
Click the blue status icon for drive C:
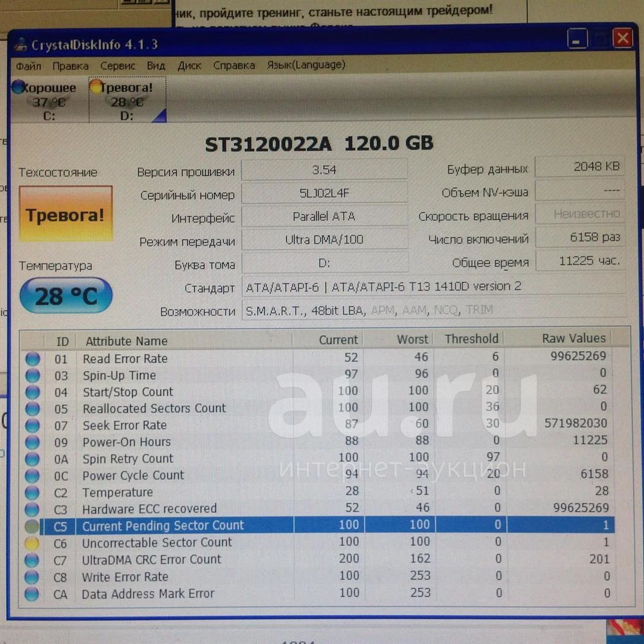pos(18,86)
